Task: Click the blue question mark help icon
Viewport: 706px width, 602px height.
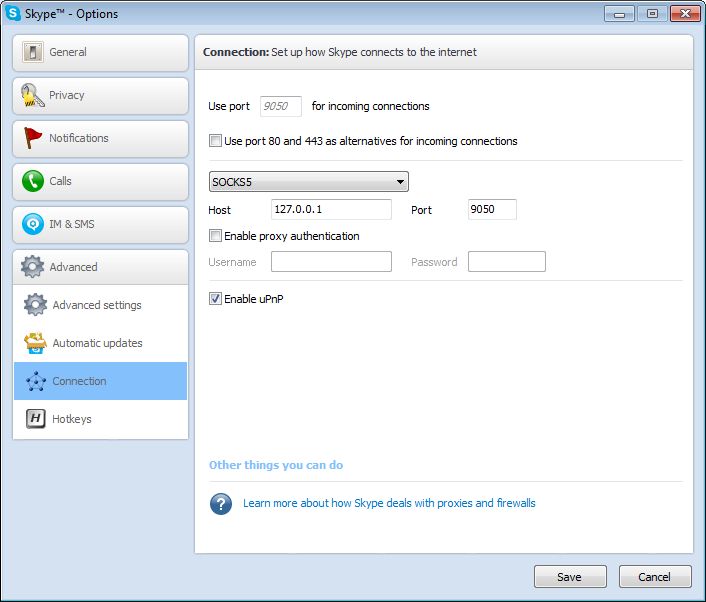Action: tap(221, 504)
